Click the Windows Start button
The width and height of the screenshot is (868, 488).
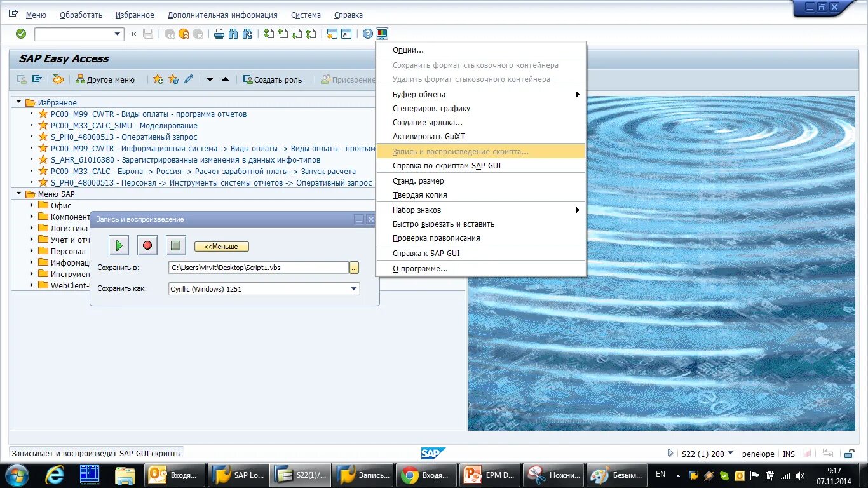click(x=16, y=475)
